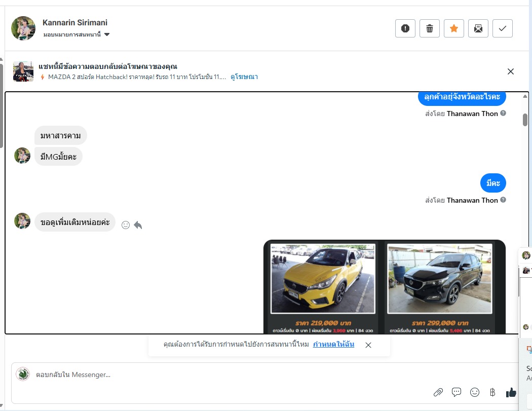Image resolution: width=532 pixels, height=411 pixels.
Task: Click customer avatar next to มีMGมั้ยคะ
Action: click(x=22, y=156)
